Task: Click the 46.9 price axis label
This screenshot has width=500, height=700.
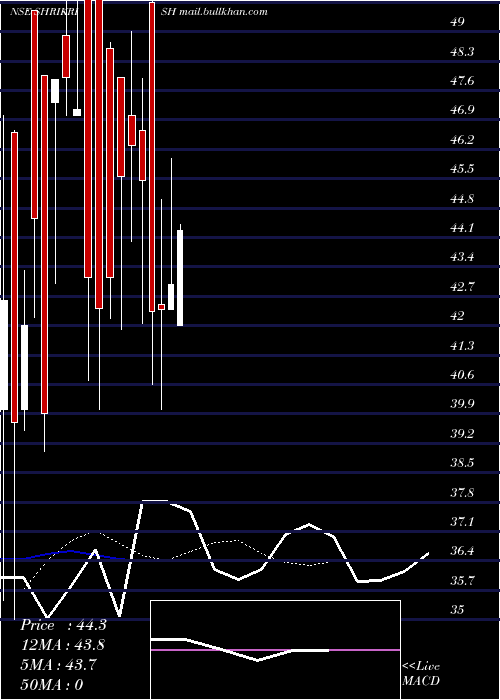Action: click(462, 110)
